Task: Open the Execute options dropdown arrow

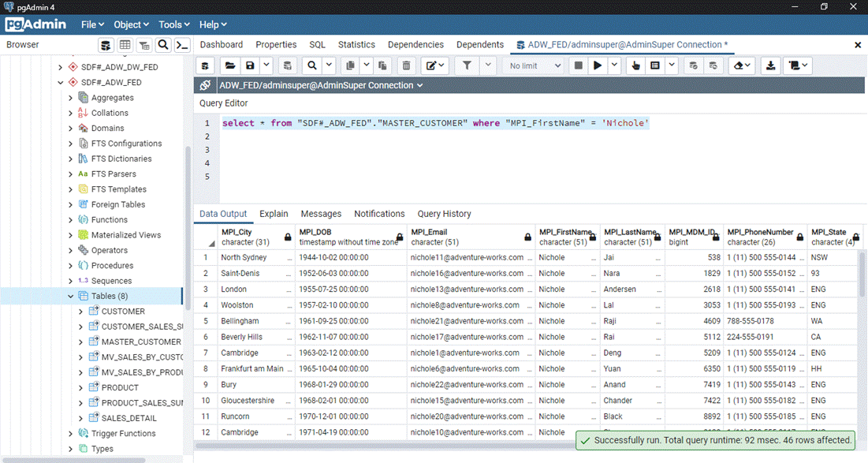Action: pos(614,65)
